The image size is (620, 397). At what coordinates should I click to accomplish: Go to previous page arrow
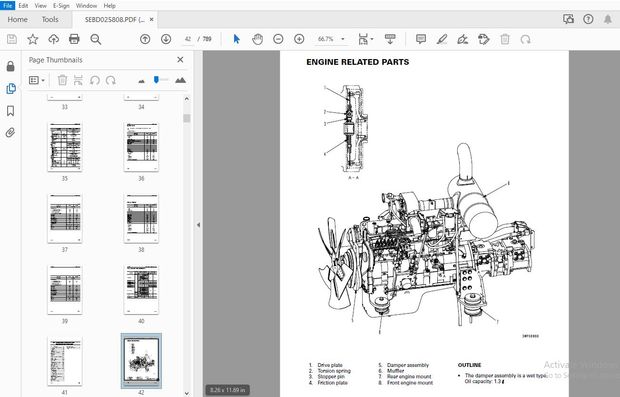click(x=145, y=39)
